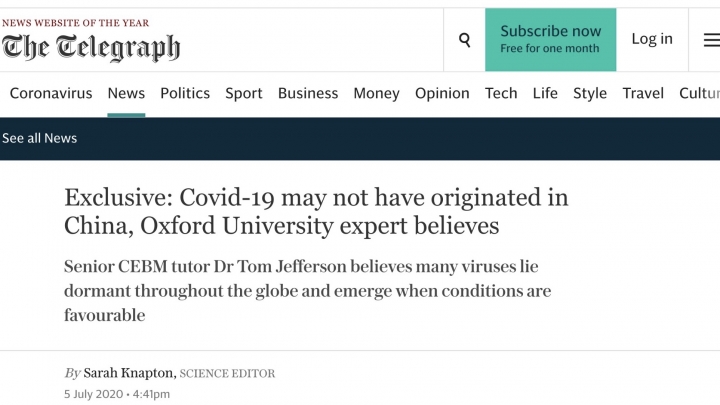Click See all News link

(40, 138)
